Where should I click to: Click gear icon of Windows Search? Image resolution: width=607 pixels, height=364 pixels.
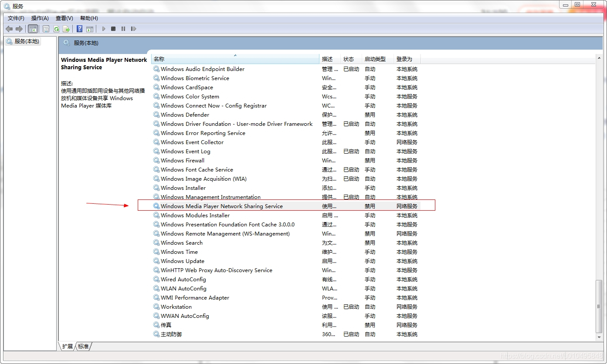156,243
